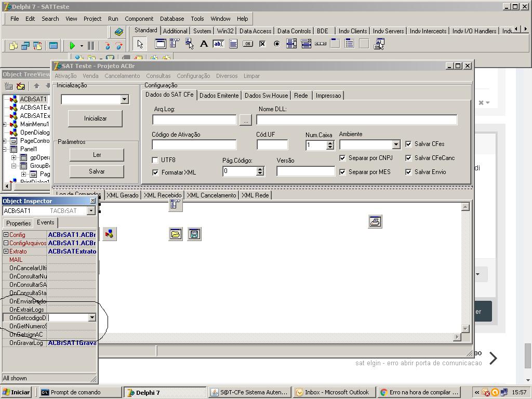
Task: Open the Object Inspector component selector dropdown
Action: [x=91, y=211]
